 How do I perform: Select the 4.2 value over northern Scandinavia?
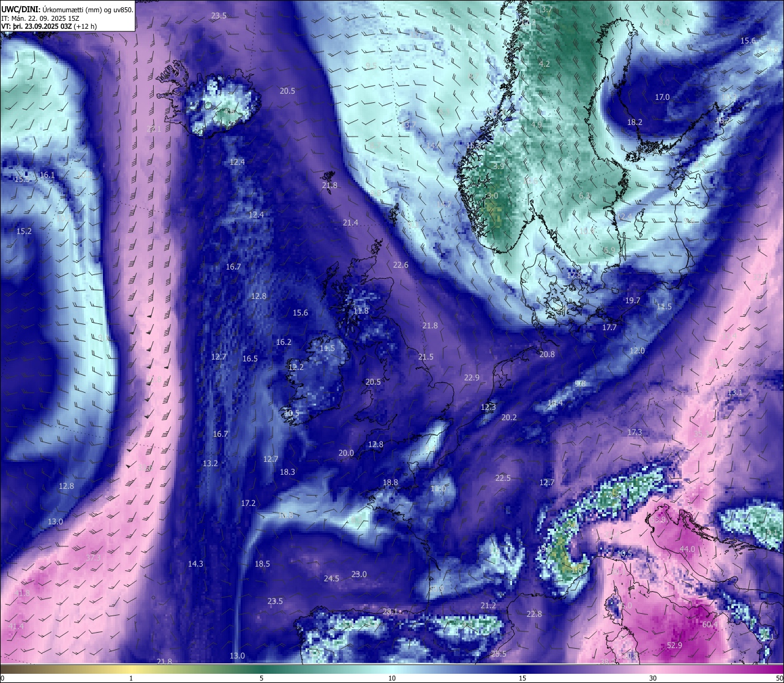(545, 64)
